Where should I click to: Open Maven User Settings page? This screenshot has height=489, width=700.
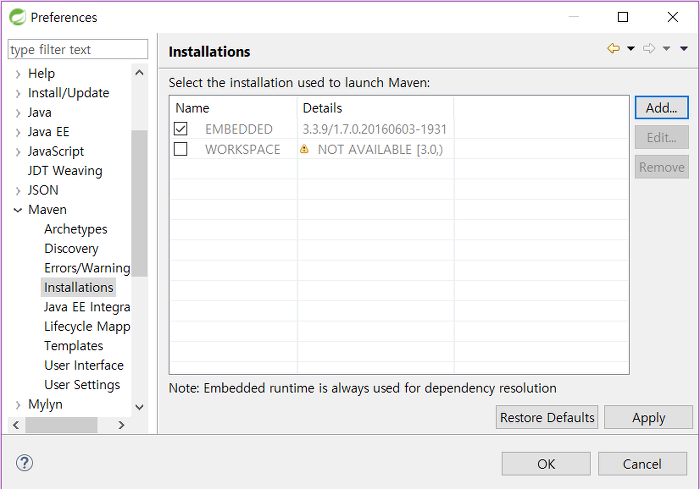(x=82, y=385)
